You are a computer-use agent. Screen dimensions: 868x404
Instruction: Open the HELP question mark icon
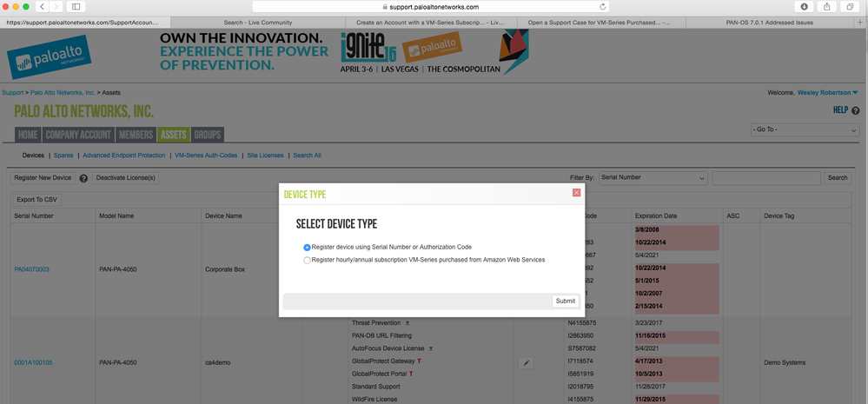(x=855, y=110)
